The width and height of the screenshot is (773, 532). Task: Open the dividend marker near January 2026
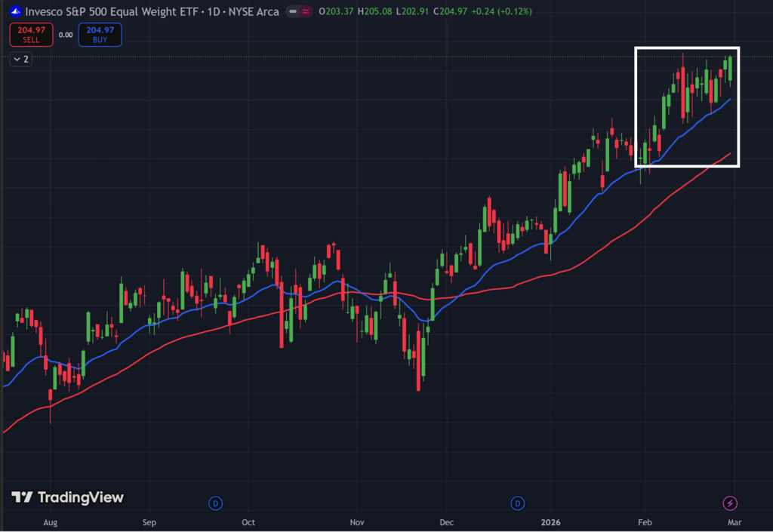pyautogui.click(x=518, y=503)
